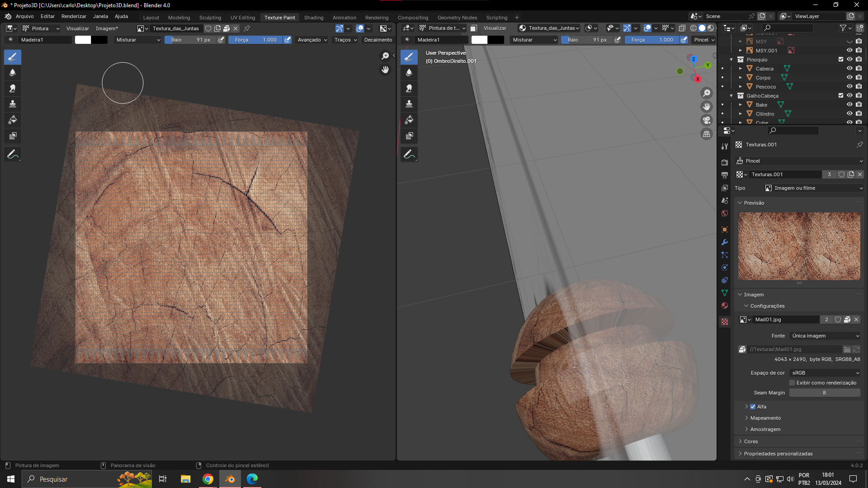Enable Exibir como renderização checkbox

click(x=792, y=383)
